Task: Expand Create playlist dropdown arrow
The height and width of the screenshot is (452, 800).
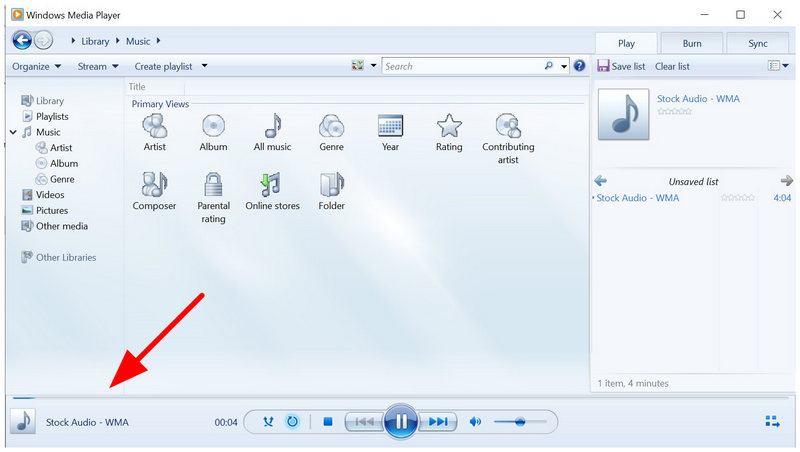Action: coord(205,66)
